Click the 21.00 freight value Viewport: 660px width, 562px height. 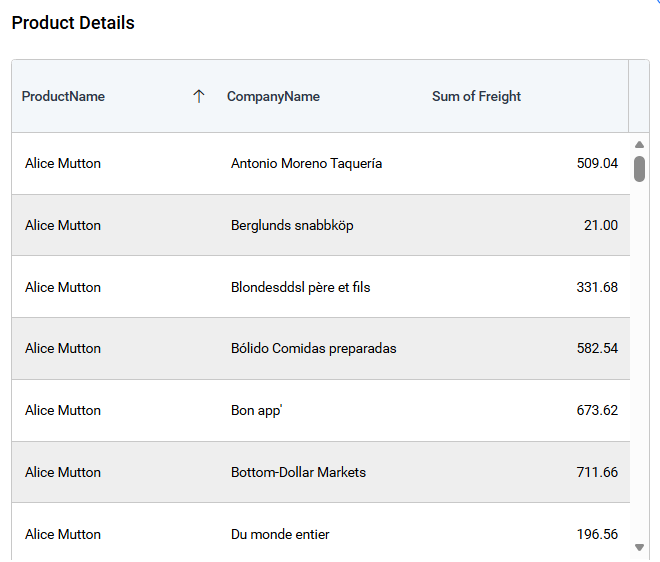coord(600,226)
